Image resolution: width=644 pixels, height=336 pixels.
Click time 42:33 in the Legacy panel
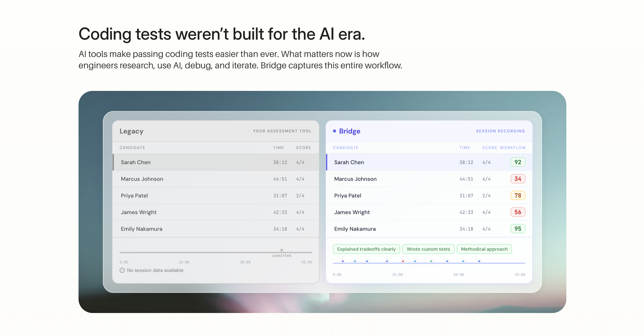click(x=280, y=212)
